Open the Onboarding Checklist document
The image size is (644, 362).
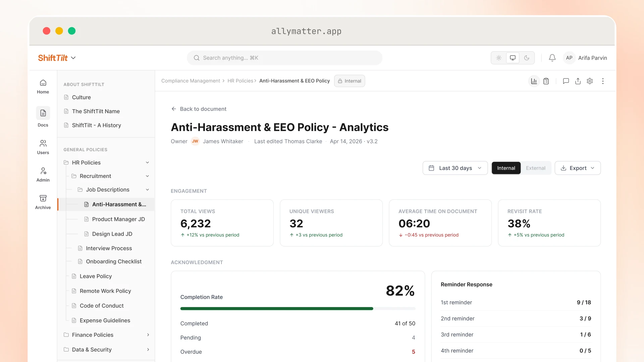click(x=113, y=261)
